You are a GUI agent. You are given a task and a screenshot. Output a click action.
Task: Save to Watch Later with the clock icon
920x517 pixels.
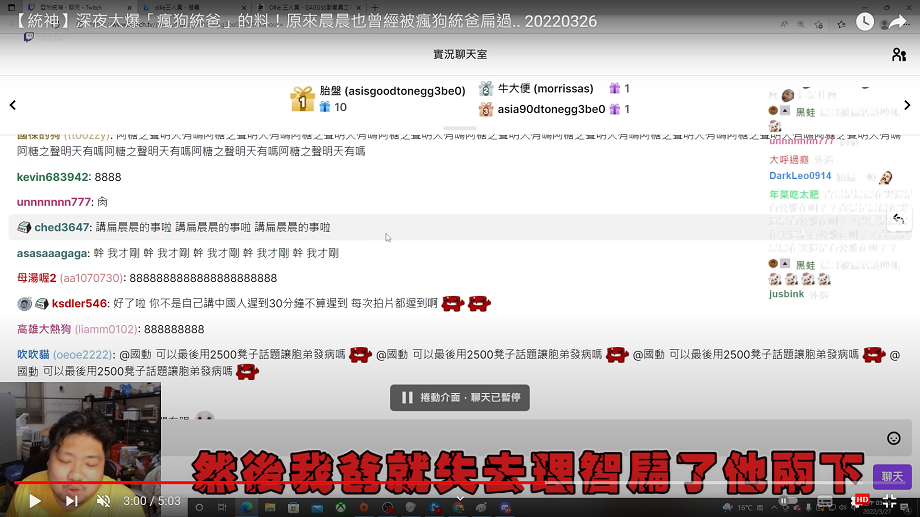coord(864,22)
